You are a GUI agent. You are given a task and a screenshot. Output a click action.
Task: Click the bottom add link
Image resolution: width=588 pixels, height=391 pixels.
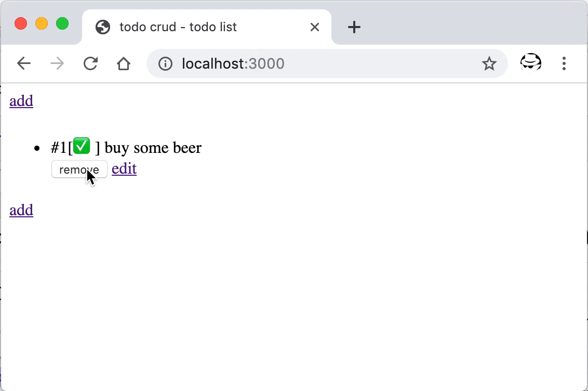21,210
